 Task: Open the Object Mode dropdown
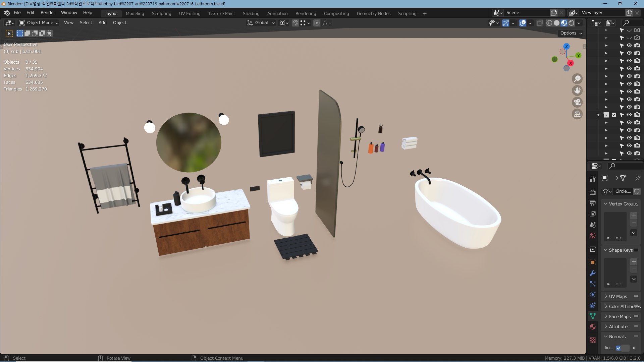(39, 23)
